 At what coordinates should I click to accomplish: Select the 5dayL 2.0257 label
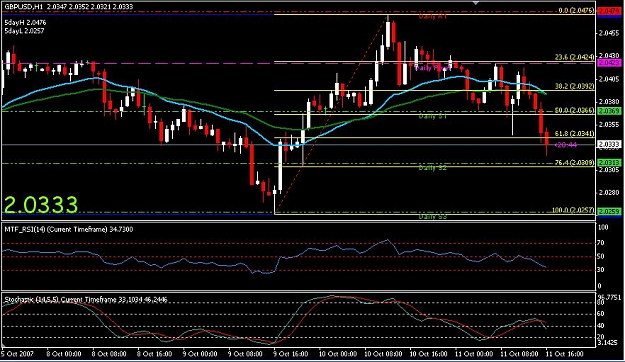click(24, 31)
